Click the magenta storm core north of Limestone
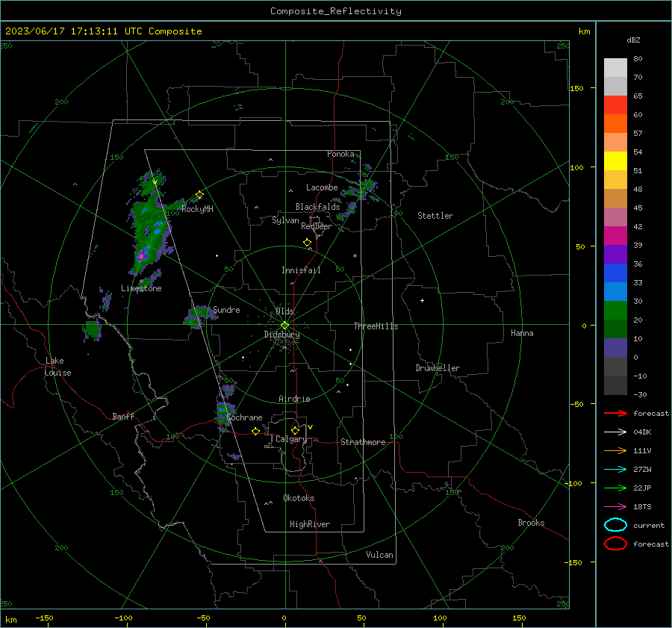Viewport: 672px width, 628px height. [141, 256]
